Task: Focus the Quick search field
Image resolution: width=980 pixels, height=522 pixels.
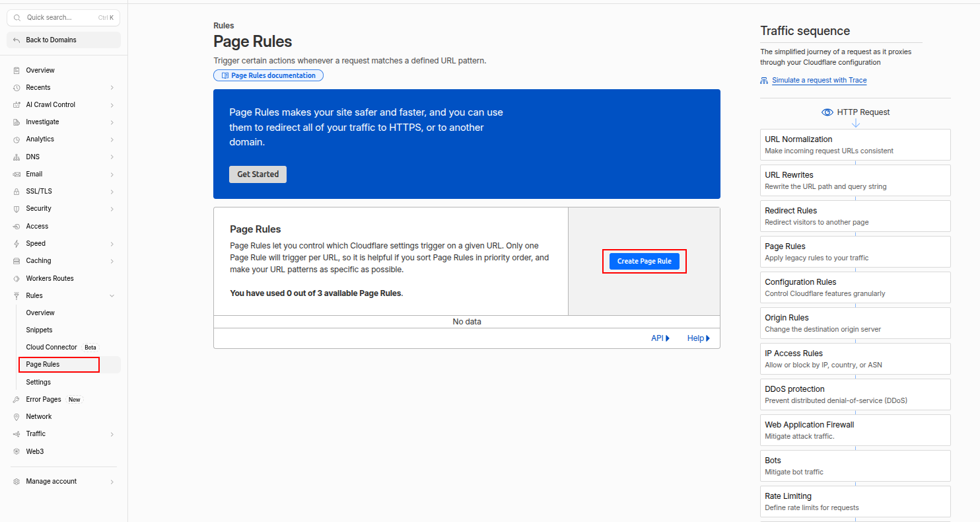Action: (x=63, y=17)
